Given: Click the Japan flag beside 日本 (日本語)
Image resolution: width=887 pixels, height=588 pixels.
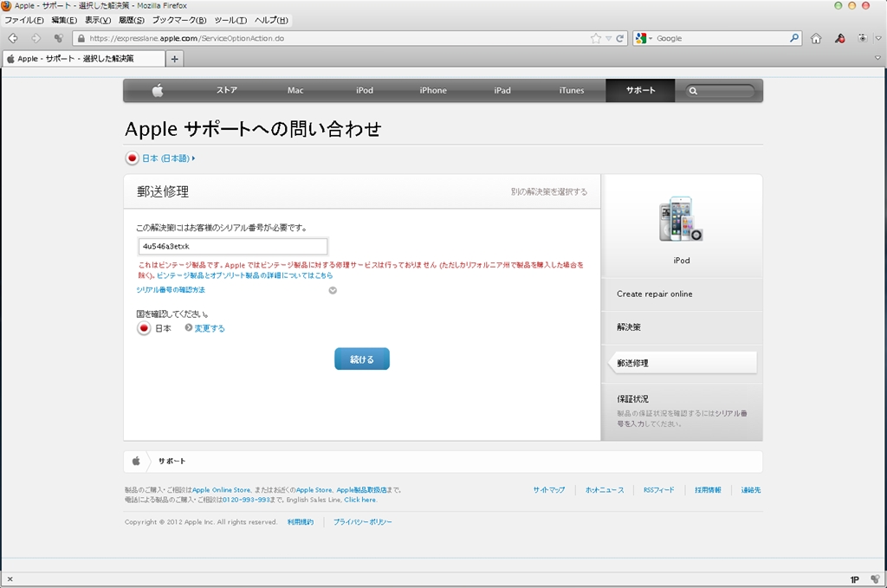Looking at the screenshot, I should [132, 158].
